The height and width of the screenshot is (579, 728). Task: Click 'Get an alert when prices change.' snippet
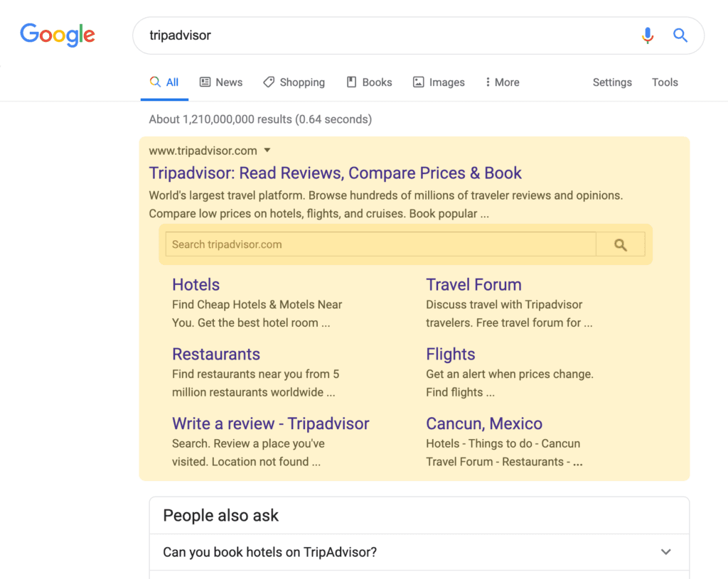click(x=510, y=374)
